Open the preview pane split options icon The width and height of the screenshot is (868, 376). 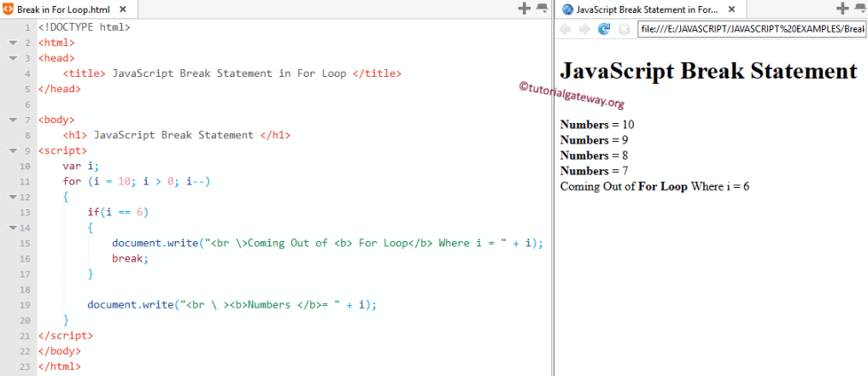click(859, 9)
